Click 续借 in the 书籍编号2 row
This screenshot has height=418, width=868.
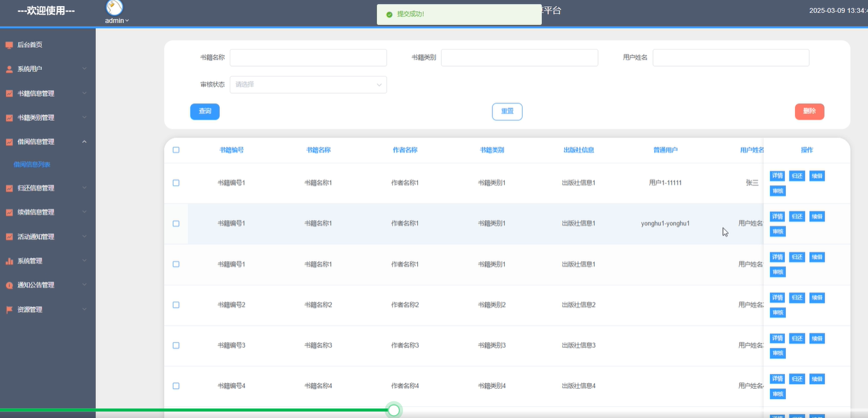(817, 298)
